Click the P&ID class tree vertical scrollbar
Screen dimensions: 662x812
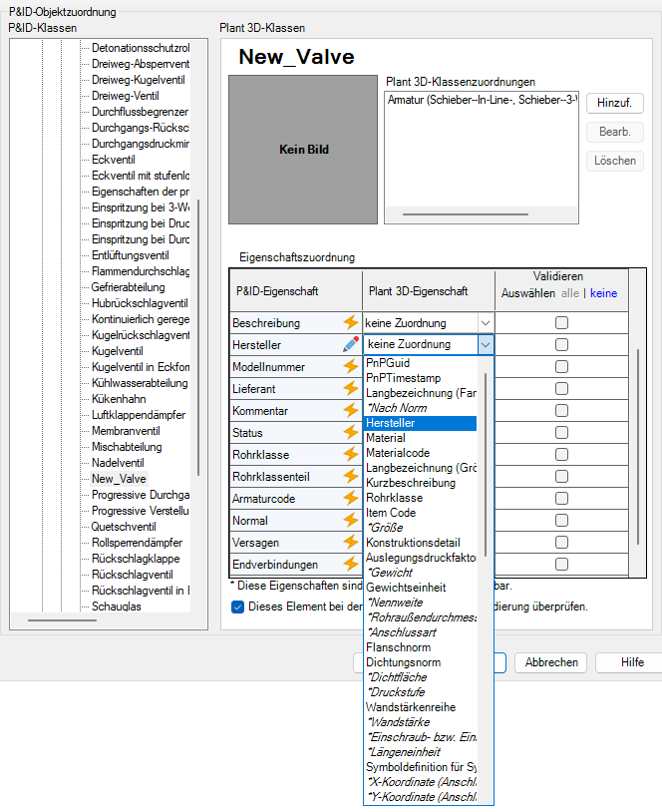[x=198, y=337]
